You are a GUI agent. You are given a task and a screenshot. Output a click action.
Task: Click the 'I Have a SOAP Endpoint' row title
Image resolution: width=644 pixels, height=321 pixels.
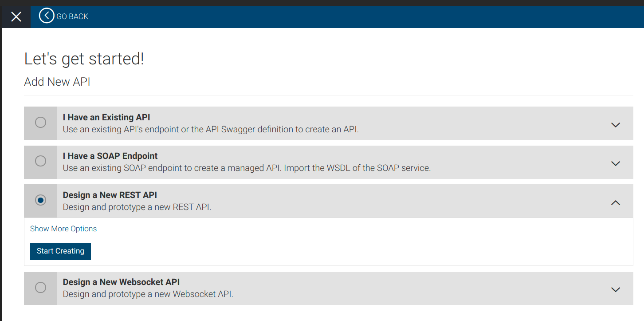click(x=110, y=156)
